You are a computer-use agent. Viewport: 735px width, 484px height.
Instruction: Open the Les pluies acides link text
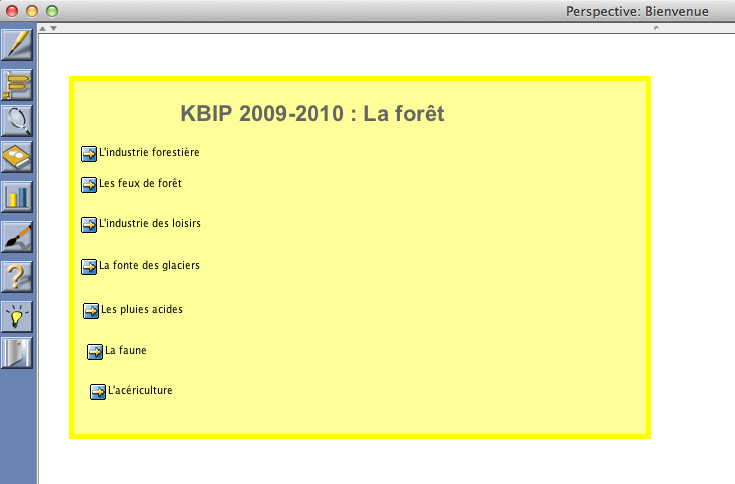click(x=142, y=310)
